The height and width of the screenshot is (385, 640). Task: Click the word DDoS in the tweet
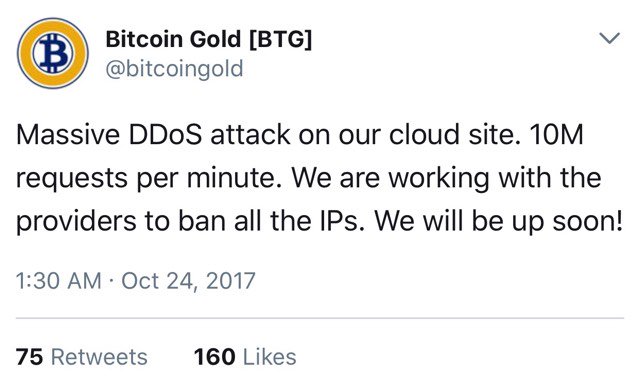click(x=165, y=134)
